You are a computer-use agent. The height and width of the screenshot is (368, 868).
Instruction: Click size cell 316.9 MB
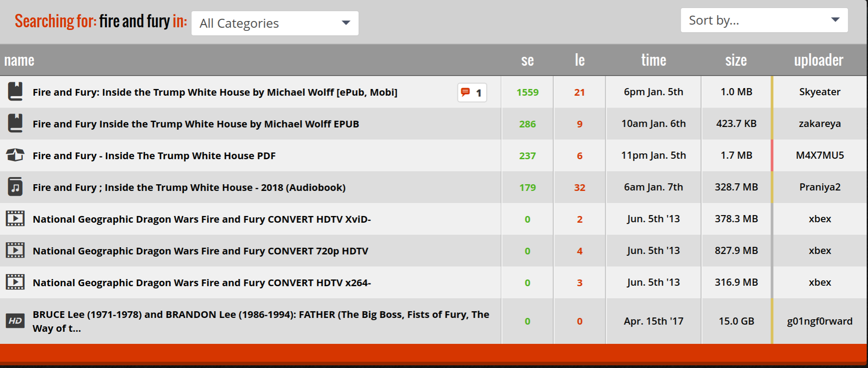point(736,282)
